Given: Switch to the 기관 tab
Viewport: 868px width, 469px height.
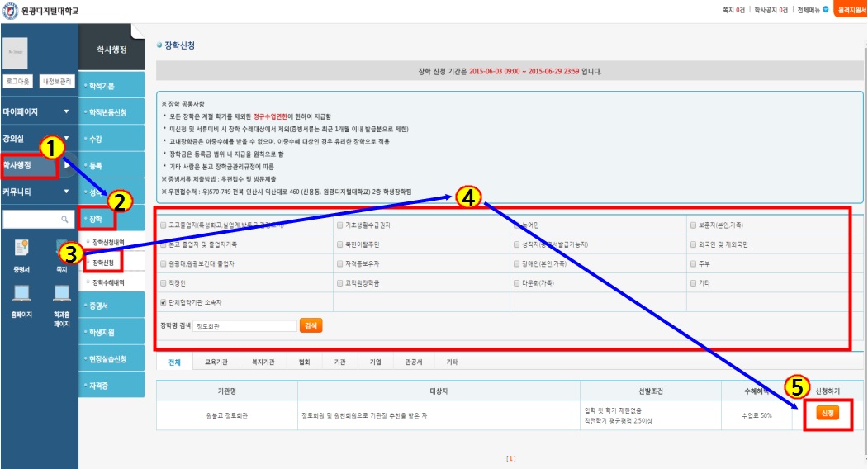Looking at the screenshot, I should click(x=339, y=362).
